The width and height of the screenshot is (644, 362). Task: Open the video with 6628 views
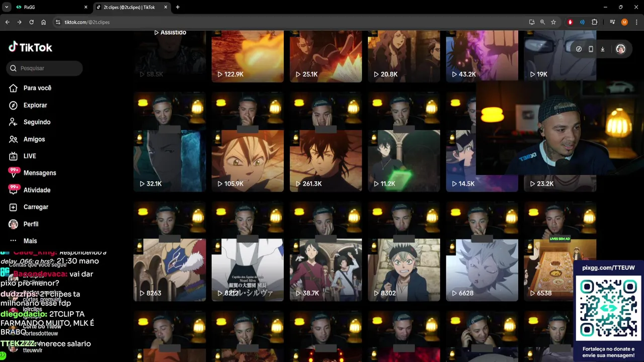pyautogui.click(x=482, y=251)
